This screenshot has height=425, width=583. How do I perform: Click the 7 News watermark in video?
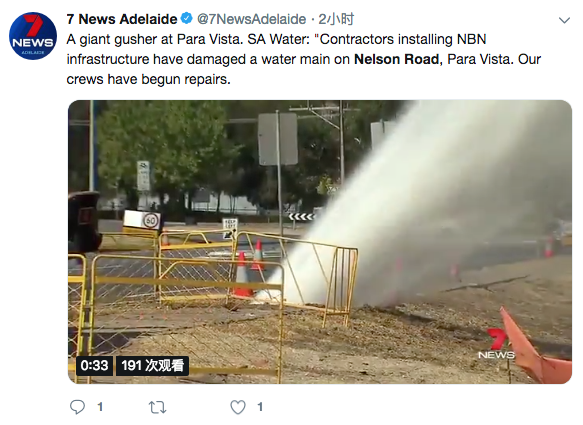497,344
